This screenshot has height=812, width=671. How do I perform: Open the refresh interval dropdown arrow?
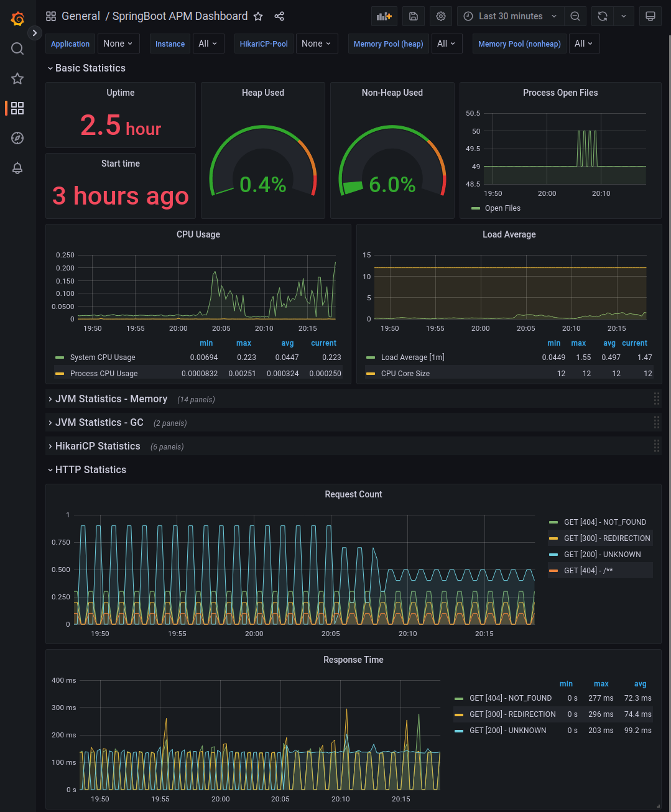[x=624, y=16]
